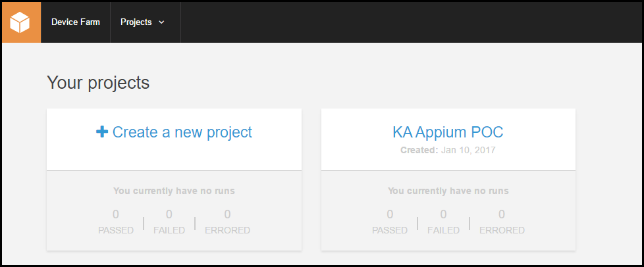Click empty dark navigation bar area
The image size is (644, 267).
coord(408,22)
